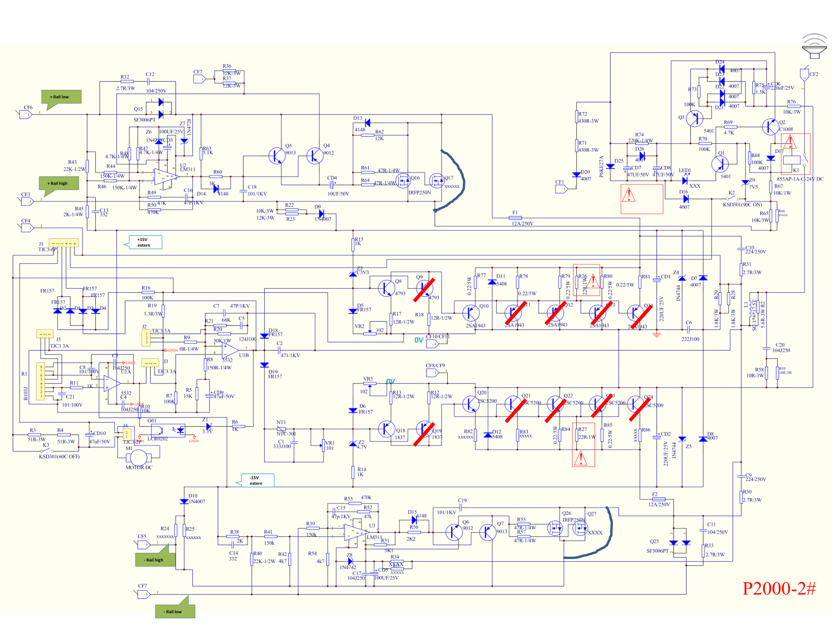Select the green '- Rail high' callout
This screenshot has width=840, height=630.
155,559
